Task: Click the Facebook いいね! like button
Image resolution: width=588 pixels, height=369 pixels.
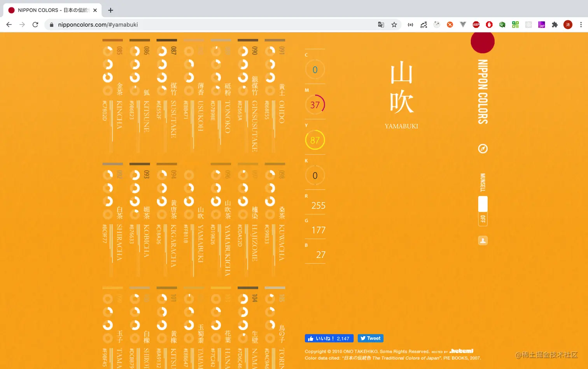Action: pos(329,338)
